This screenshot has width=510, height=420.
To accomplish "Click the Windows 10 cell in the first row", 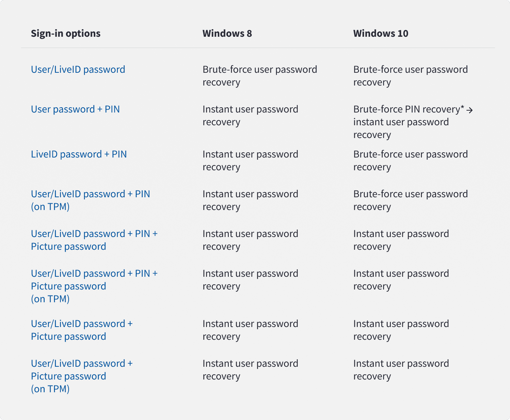I will coord(411,76).
